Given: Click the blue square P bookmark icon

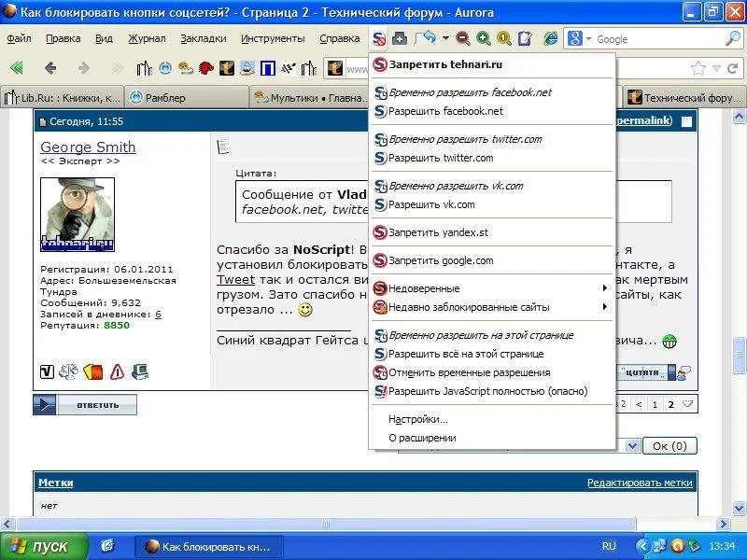Looking at the screenshot, I should pos(267,68).
